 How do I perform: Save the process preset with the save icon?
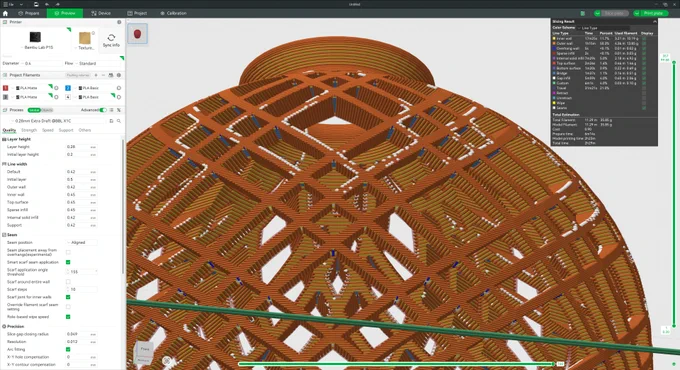pyautogui.click(x=111, y=121)
